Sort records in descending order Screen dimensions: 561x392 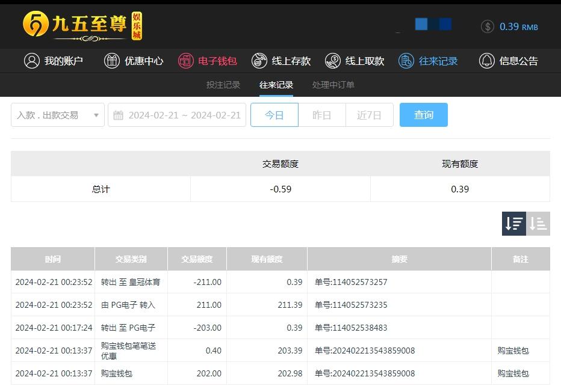514,224
